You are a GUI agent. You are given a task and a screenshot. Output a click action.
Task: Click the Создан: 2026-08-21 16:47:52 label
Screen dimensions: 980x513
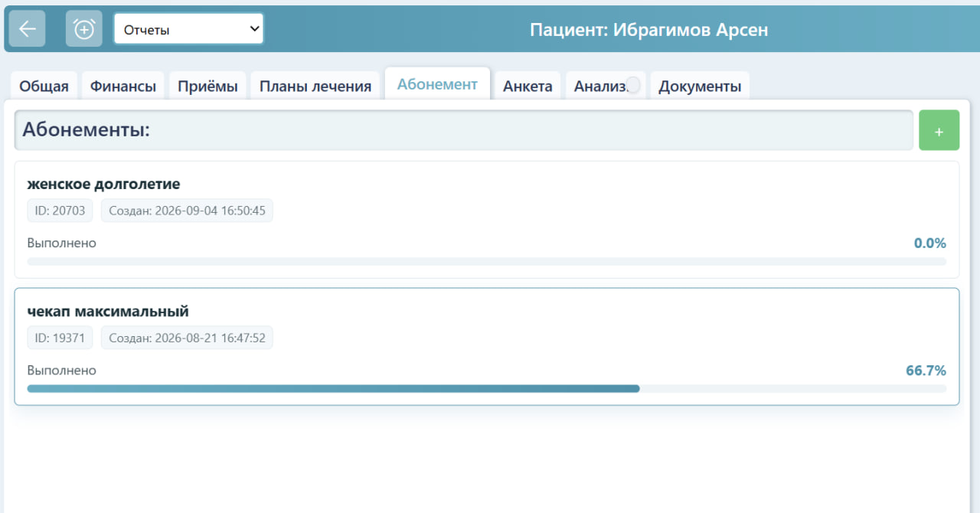click(187, 338)
